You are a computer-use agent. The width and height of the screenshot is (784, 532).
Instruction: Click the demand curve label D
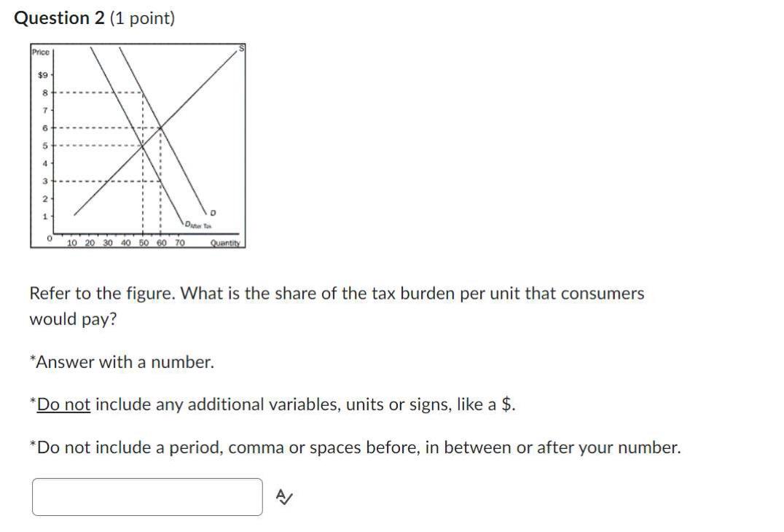[212, 213]
